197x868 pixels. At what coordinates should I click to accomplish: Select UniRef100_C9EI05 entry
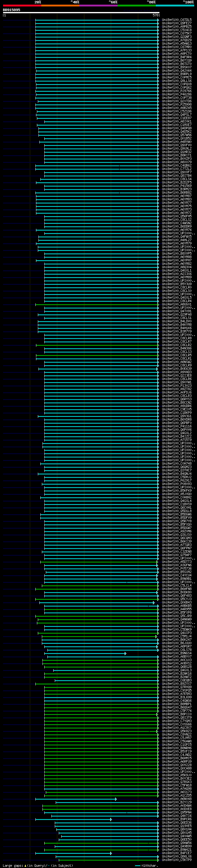177,410
